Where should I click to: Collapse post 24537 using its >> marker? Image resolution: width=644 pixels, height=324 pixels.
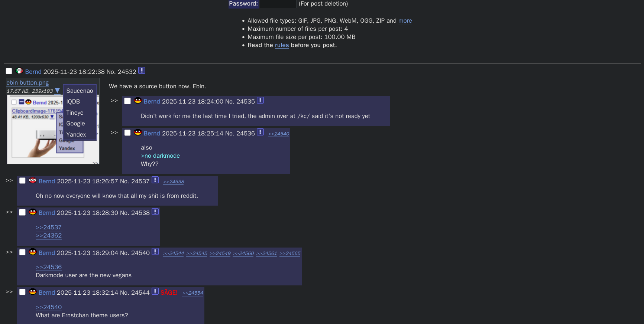click(x=9, y=180)
